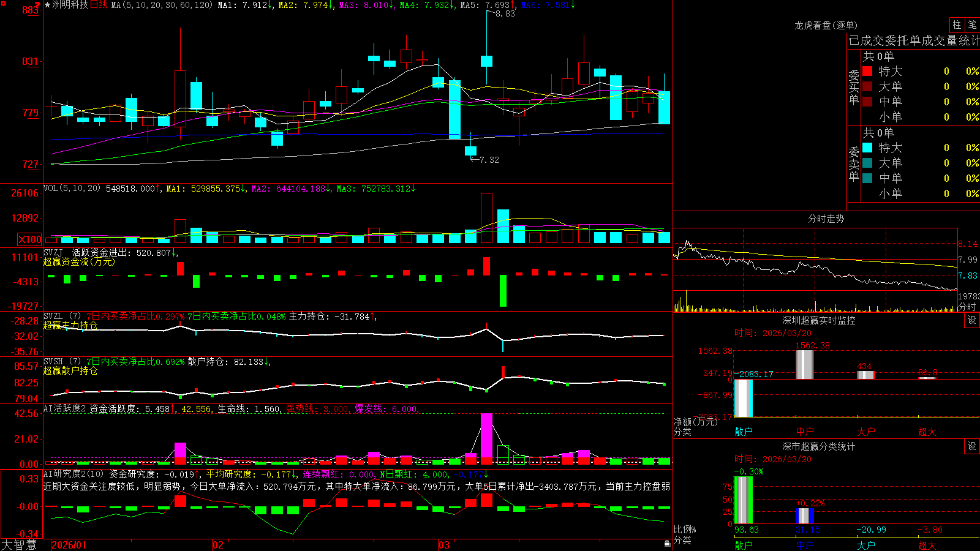Click the dark red 大单 buy-order swatch
The image size is (980, 551).
[x=867, y=86]
